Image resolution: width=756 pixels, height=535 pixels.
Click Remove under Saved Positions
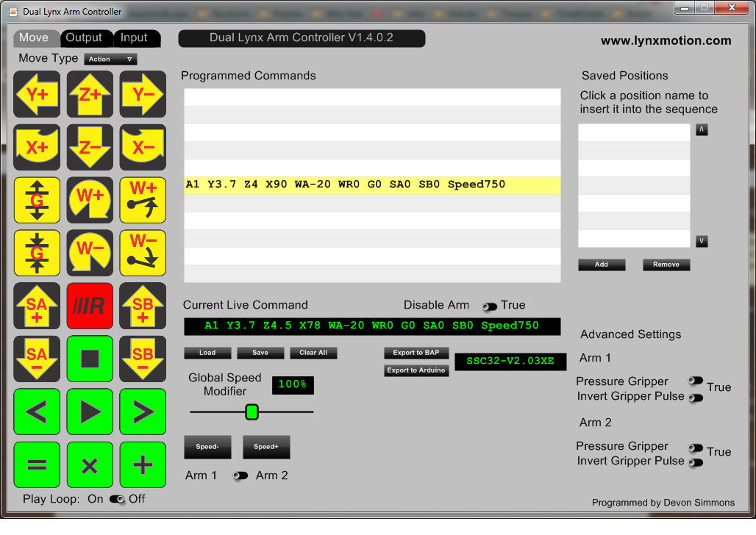coord(666,265)
